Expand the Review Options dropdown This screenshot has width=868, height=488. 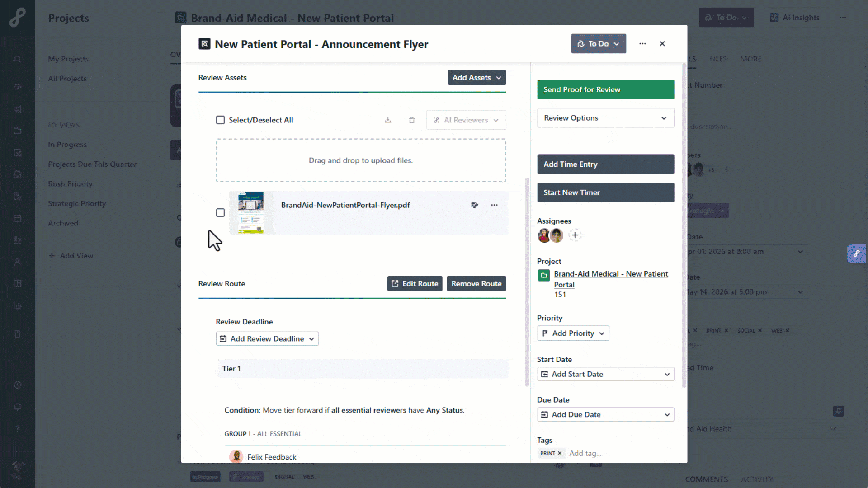click(605, 118)
